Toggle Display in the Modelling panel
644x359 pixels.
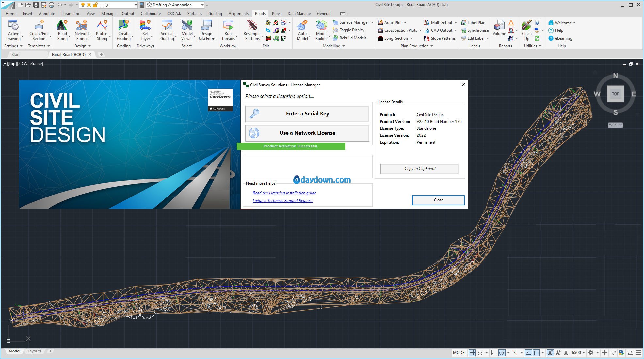tap(348, 30)
